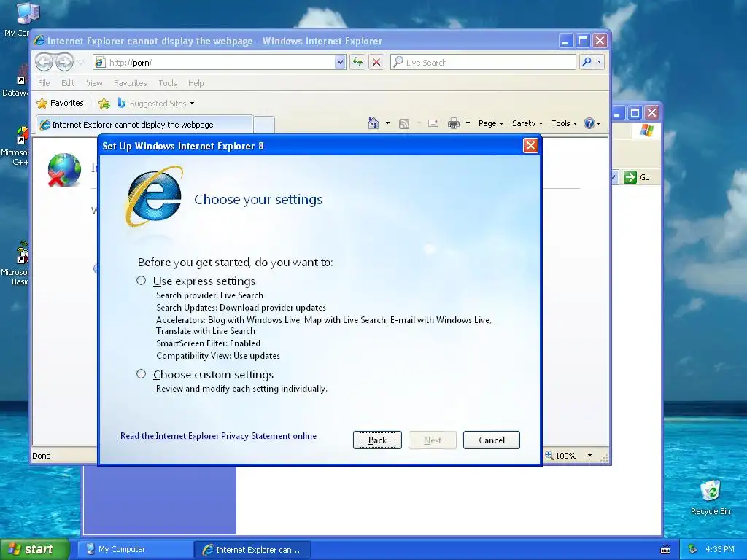Click the large Internet Explorer logo in dialog
747x560 pixels.
155,196
